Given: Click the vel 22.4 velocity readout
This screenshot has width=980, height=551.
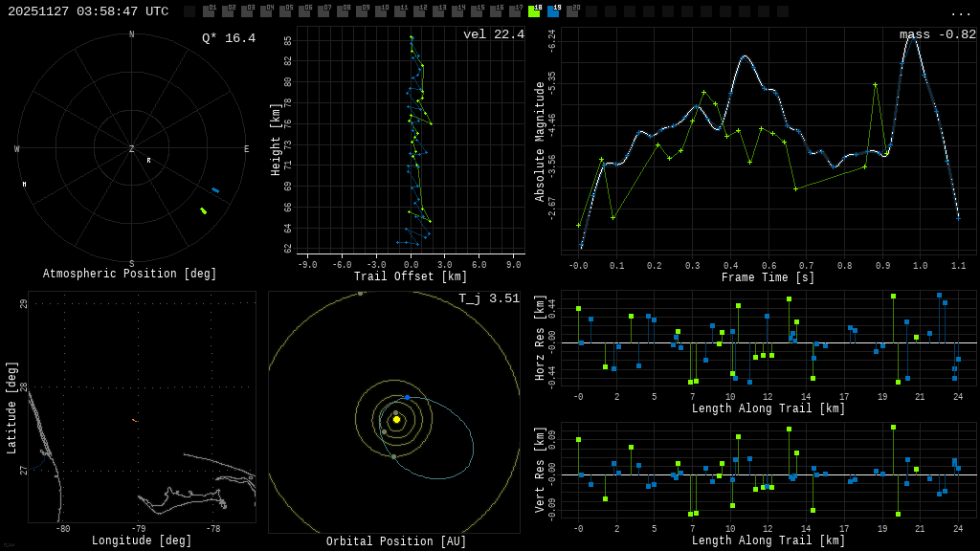Looking at the screenshot, I should coord(493,34).
